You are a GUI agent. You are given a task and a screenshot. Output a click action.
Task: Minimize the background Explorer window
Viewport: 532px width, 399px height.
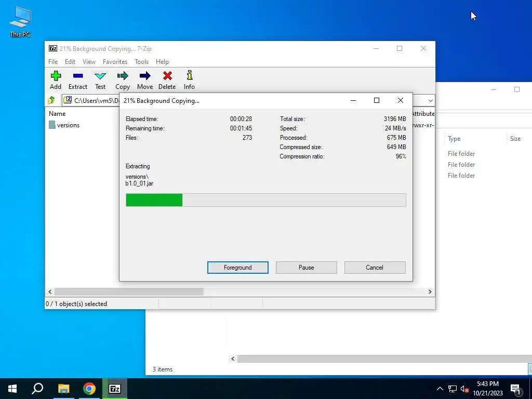point(494,89)
